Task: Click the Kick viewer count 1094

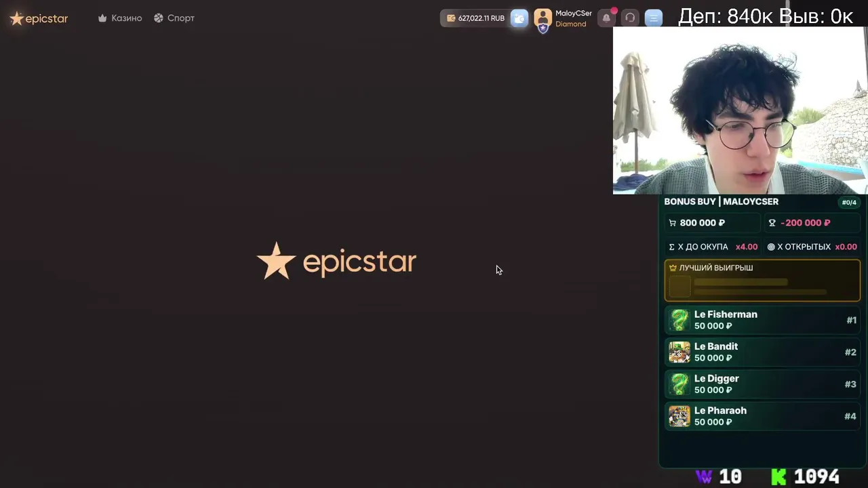Action: [816, 477]
